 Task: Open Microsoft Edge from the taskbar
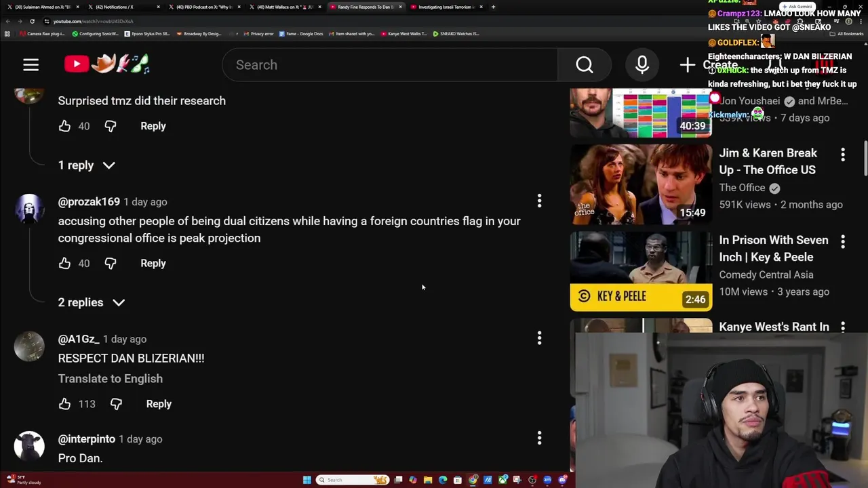[x=443, y=480]
